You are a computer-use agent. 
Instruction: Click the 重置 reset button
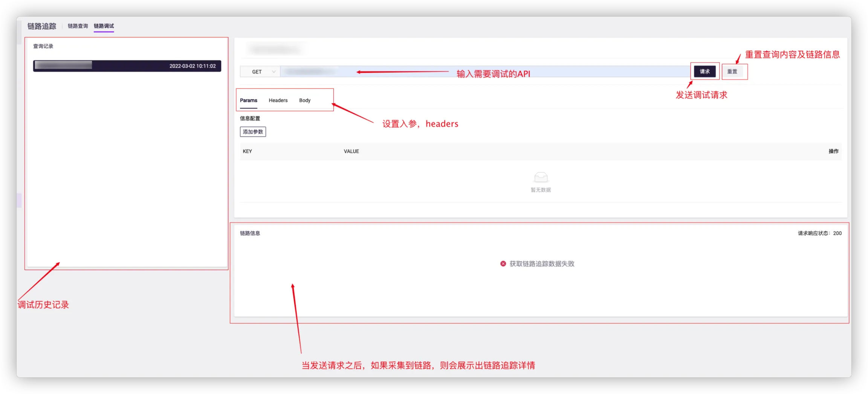(x=732, y=72)
